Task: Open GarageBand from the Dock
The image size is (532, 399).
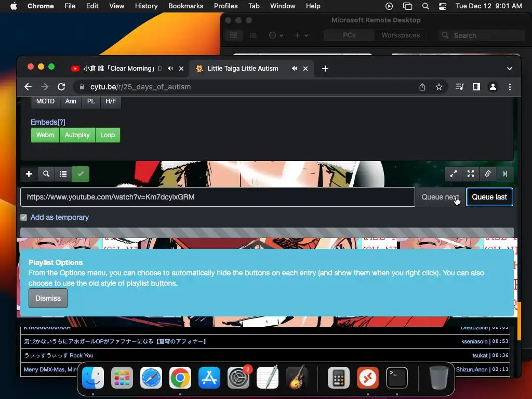Action: pos(297,378)
